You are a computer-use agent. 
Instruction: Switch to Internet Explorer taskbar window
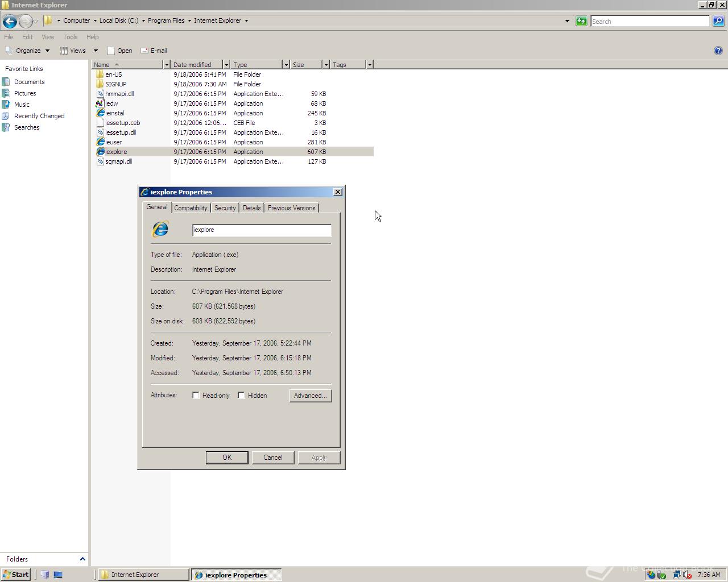click(144, 575)
